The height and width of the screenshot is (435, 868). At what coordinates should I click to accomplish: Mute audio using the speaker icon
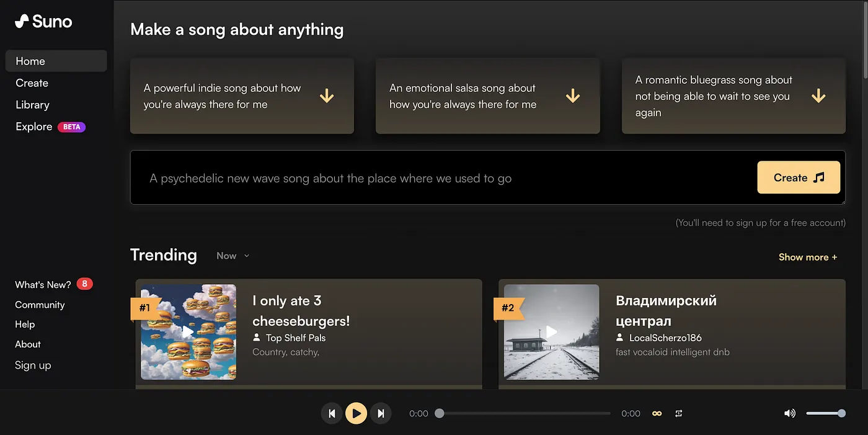pos(789,413)
